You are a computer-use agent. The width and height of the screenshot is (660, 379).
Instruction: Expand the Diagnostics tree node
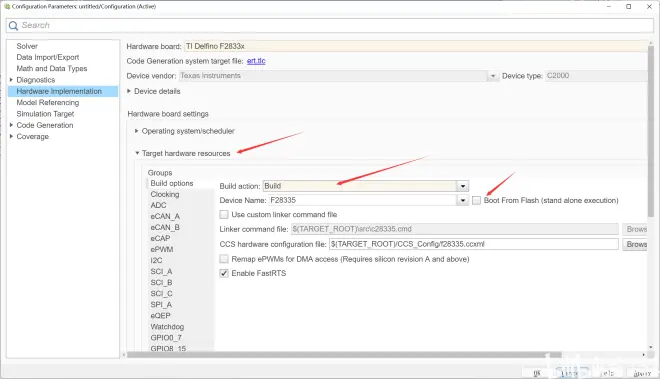pos(11,80)
